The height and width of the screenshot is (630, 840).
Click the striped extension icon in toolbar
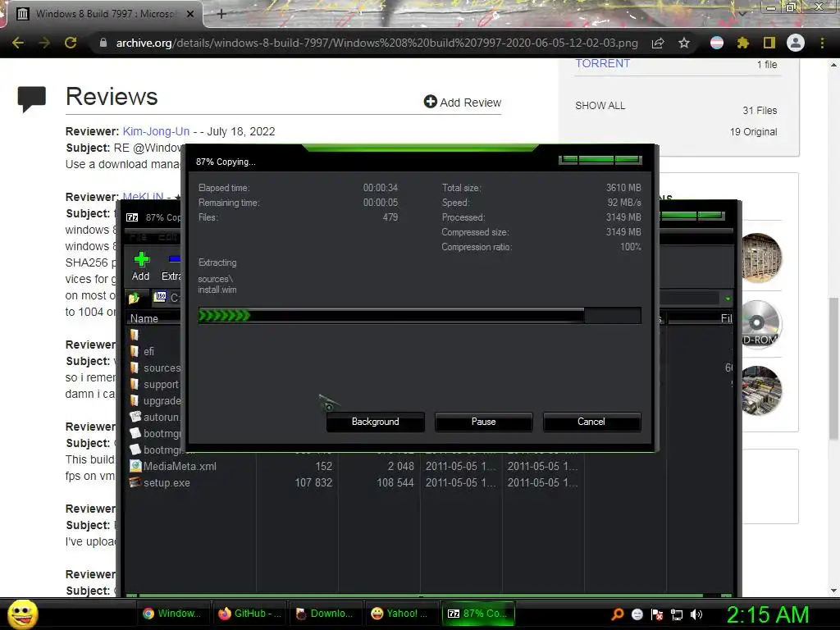tap(717, 43)
